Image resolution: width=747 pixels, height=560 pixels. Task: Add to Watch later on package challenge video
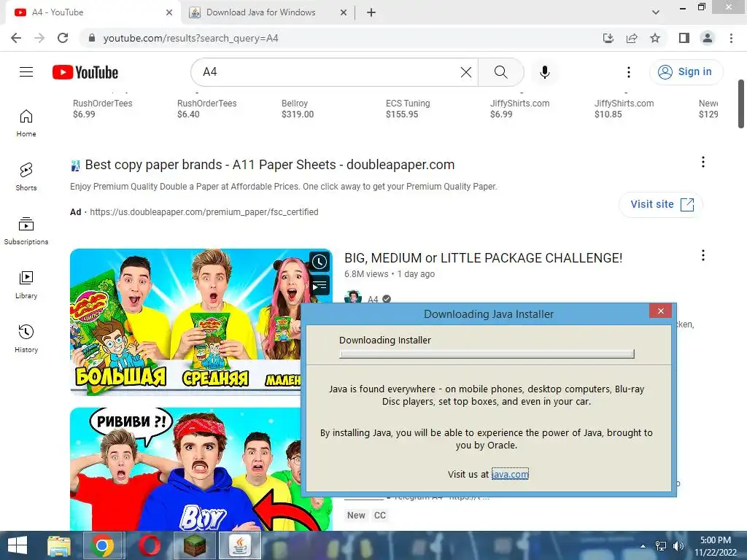click(x=320, y=262)
